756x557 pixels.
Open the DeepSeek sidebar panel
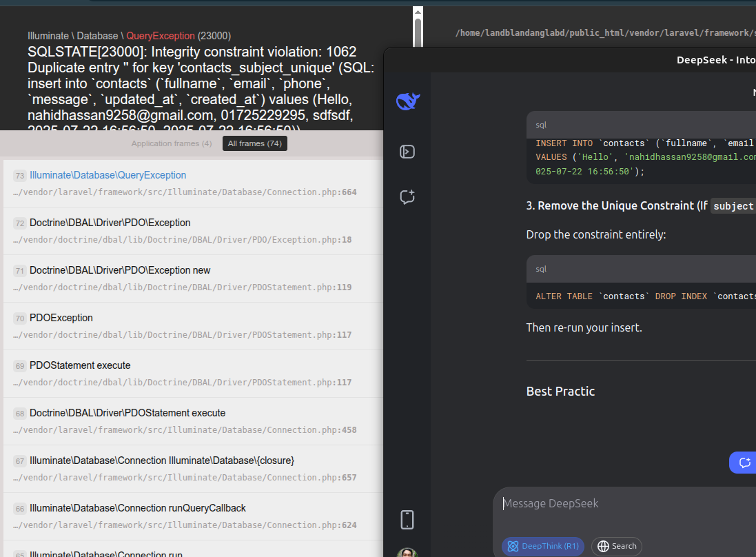pos(407,152)
